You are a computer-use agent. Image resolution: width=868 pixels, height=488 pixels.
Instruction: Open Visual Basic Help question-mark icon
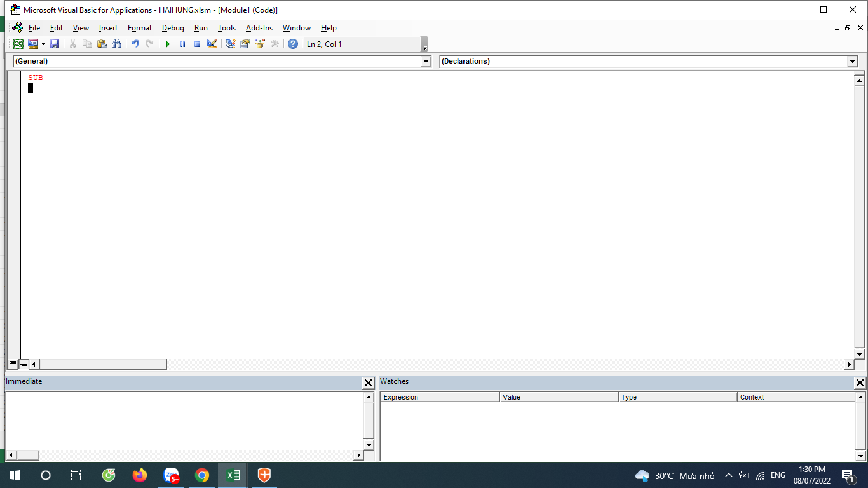coord(293,44)
